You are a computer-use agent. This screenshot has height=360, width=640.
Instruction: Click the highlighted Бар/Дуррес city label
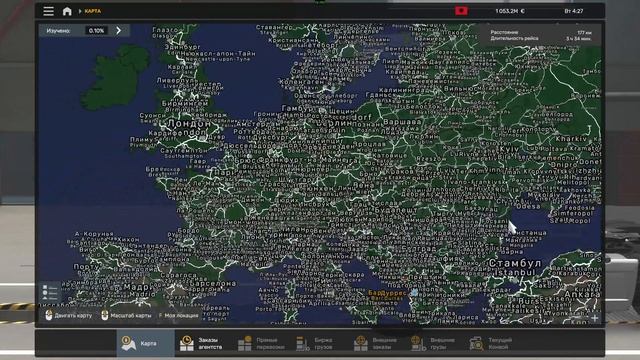pos(387,293)
